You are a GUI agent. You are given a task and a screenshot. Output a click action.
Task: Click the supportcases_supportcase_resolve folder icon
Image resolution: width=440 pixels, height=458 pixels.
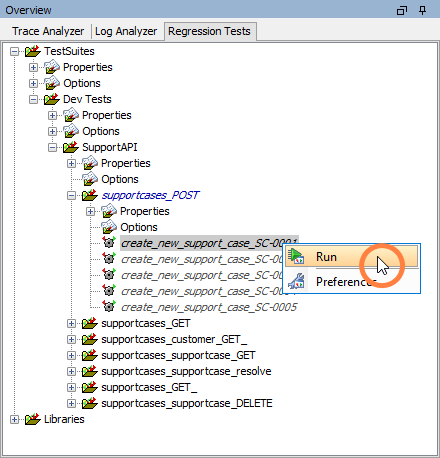tap(90, 371)
